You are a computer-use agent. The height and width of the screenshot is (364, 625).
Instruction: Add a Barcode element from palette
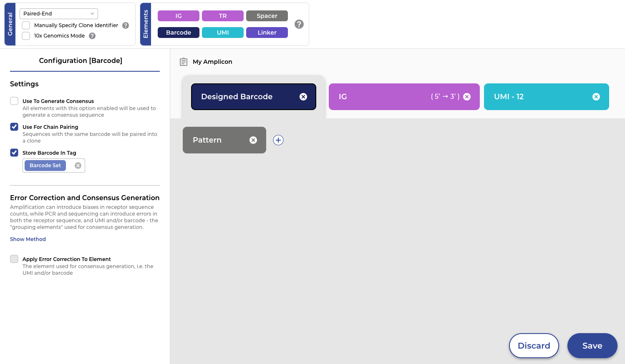tap(179, 33)
